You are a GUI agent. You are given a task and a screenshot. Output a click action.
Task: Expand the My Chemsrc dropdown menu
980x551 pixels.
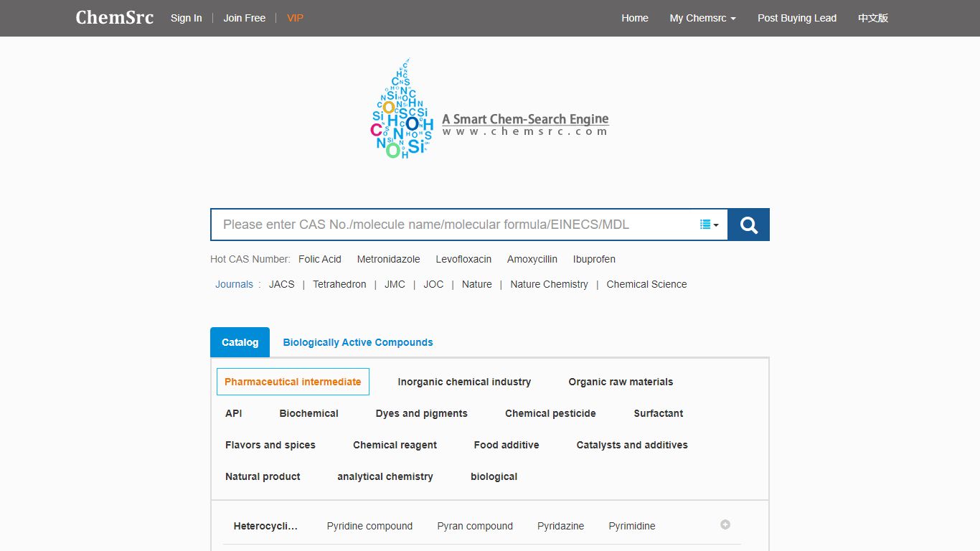click(x=703, y=18)
